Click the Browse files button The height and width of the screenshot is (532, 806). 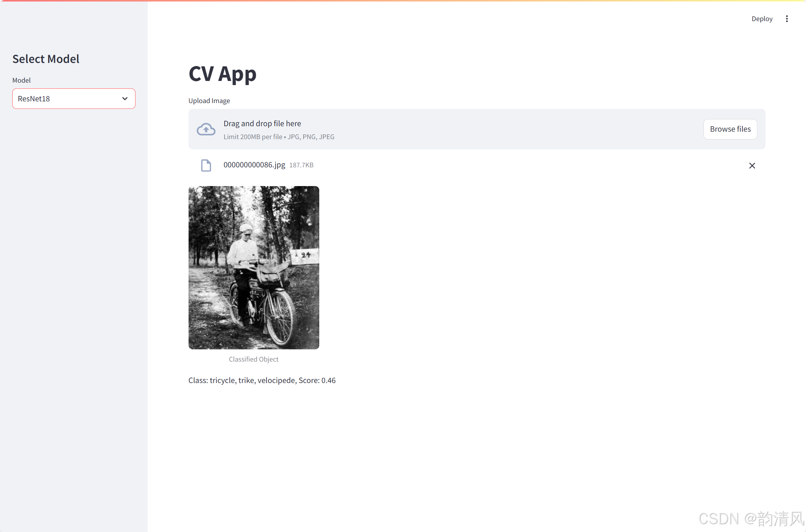730,129
